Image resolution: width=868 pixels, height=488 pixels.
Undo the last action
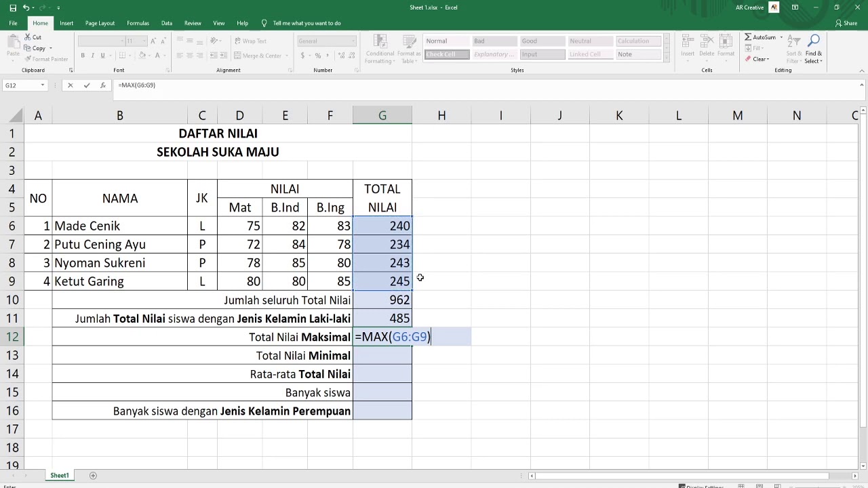[x=26, y=7]
